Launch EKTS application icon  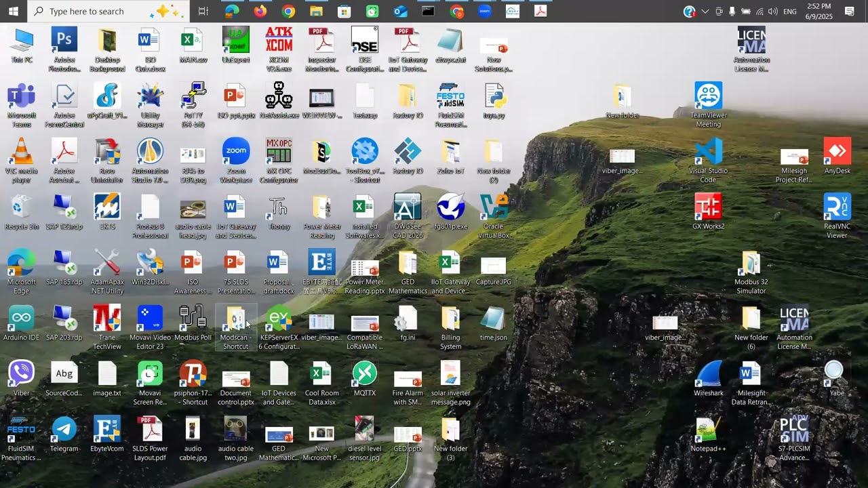click(107, 212)
